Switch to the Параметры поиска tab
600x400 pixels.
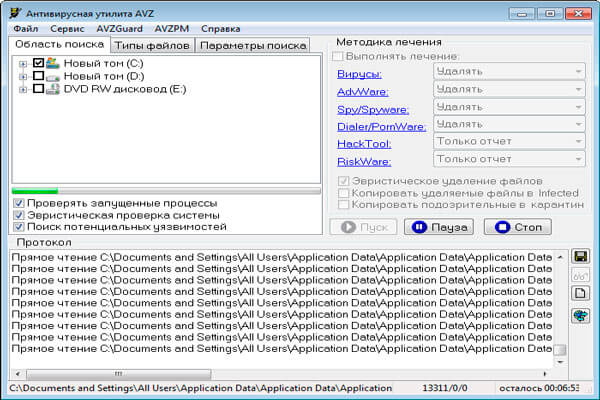pos(253,46)
